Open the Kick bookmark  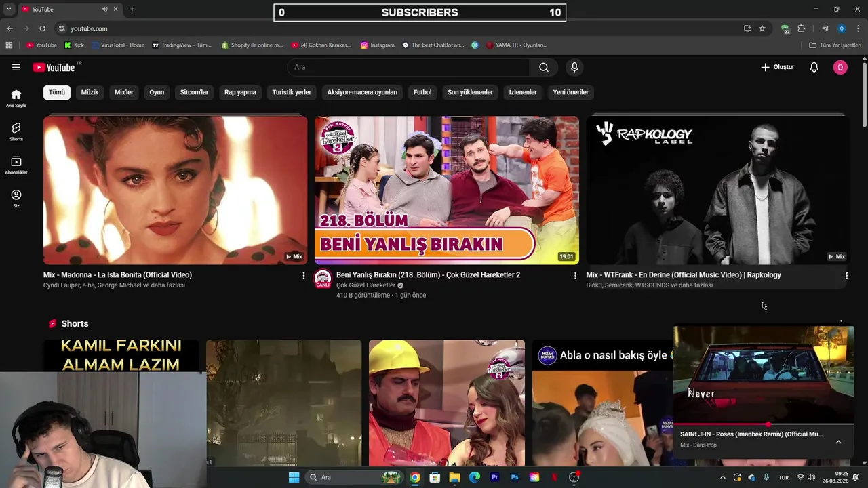74,45
